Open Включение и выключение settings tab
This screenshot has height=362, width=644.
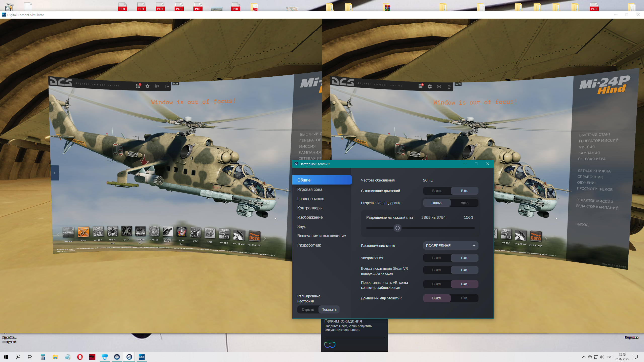(x=322, y=236)
